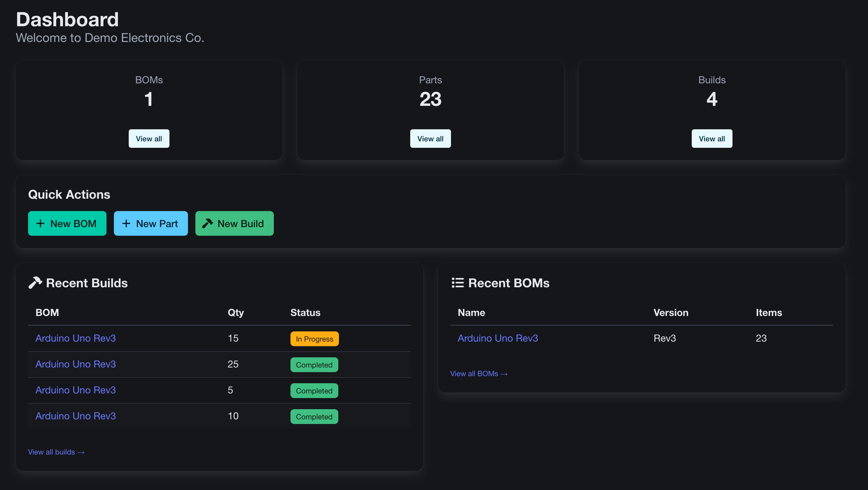Open the Arduino Uno Rev3 build with quantity 15
The width and height of the screenshot is (868, 490).
pos(76,338)
